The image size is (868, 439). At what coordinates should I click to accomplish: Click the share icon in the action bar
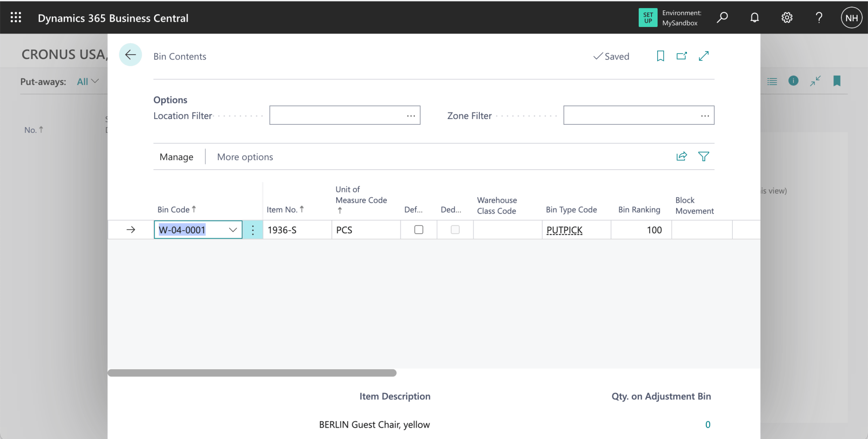[x=682, y=156]
